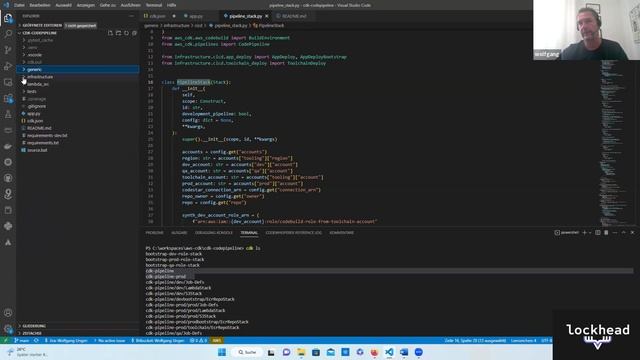Open the Terminal menu
Screen dimensions: 640x360
(154, 5)
